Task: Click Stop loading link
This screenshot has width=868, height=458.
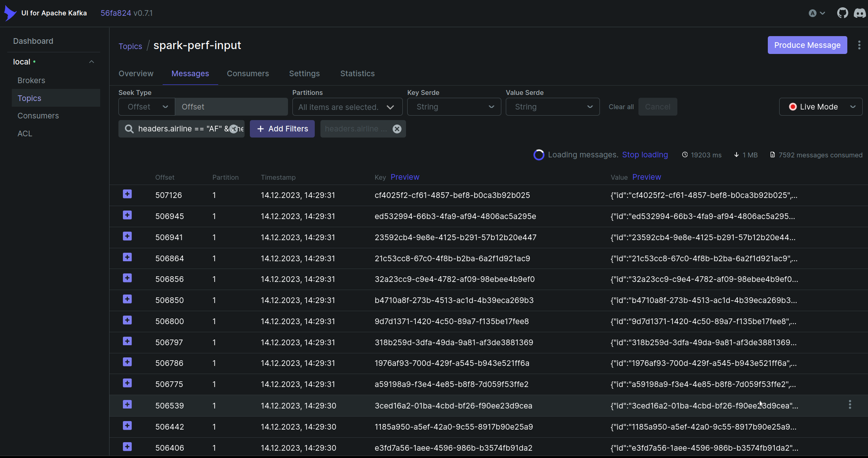Action: tap(645, 155)
